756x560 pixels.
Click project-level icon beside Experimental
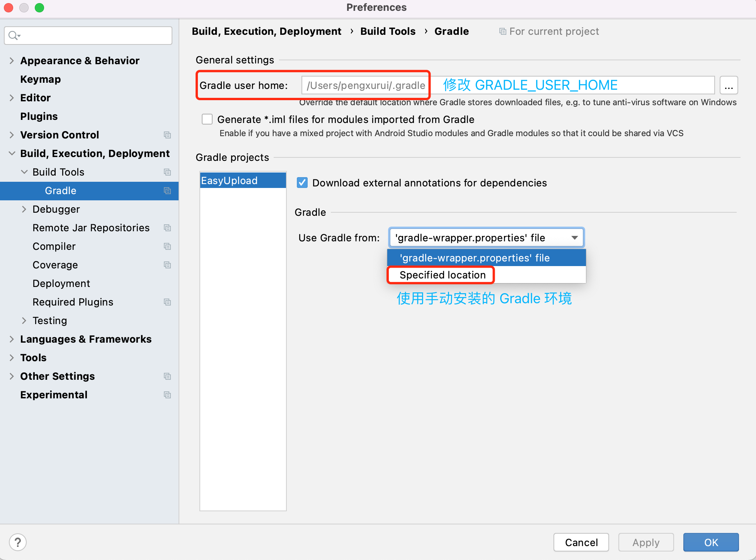click(x=167, y=395)
